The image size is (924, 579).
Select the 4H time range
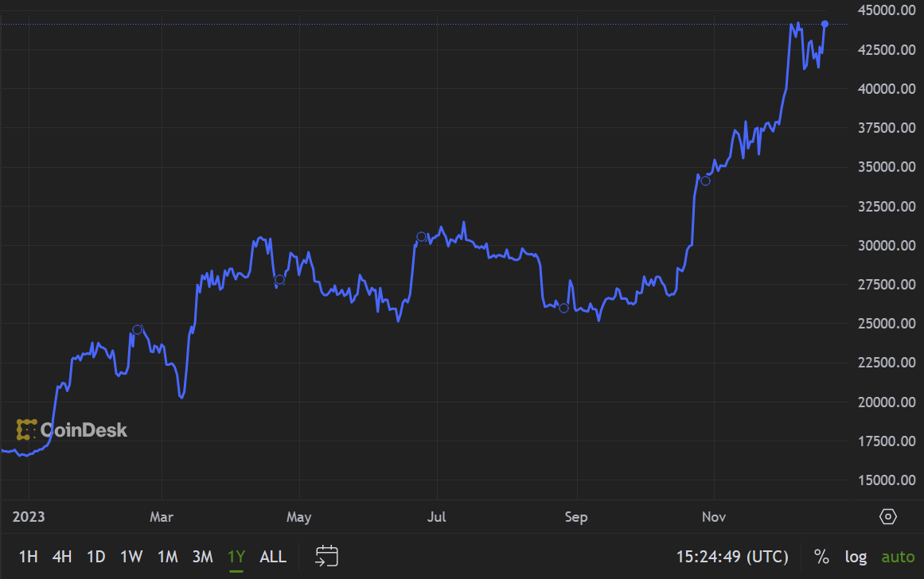point(62,557)
